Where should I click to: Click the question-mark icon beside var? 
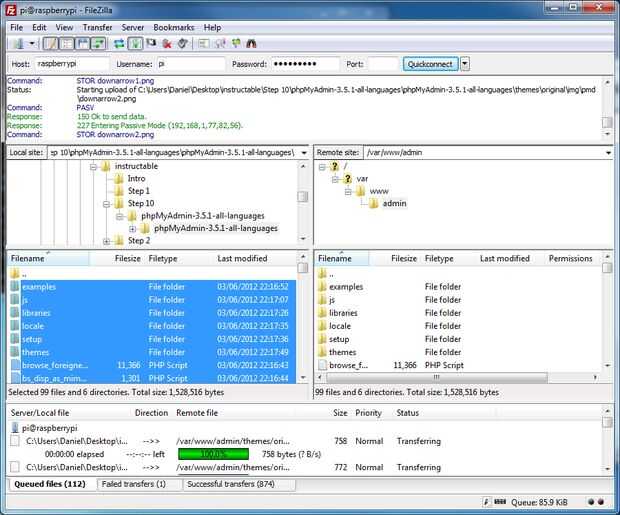pyautogui.click(x=347, y=179)
